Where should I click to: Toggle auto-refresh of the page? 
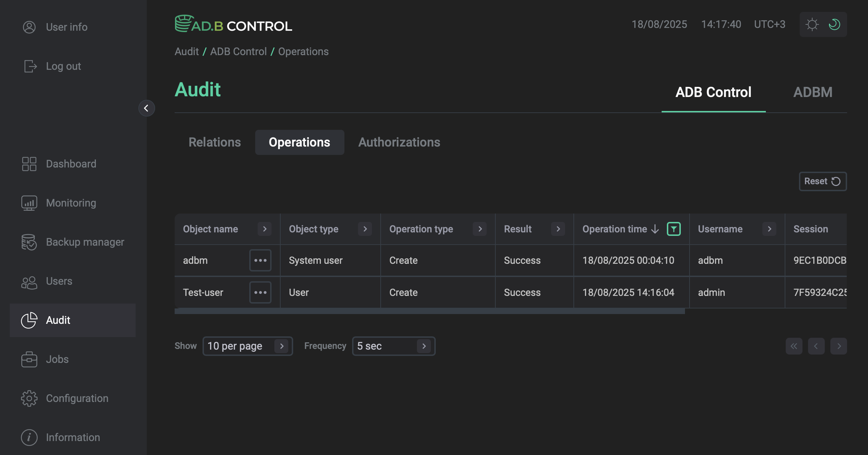[x=835, y=24]
